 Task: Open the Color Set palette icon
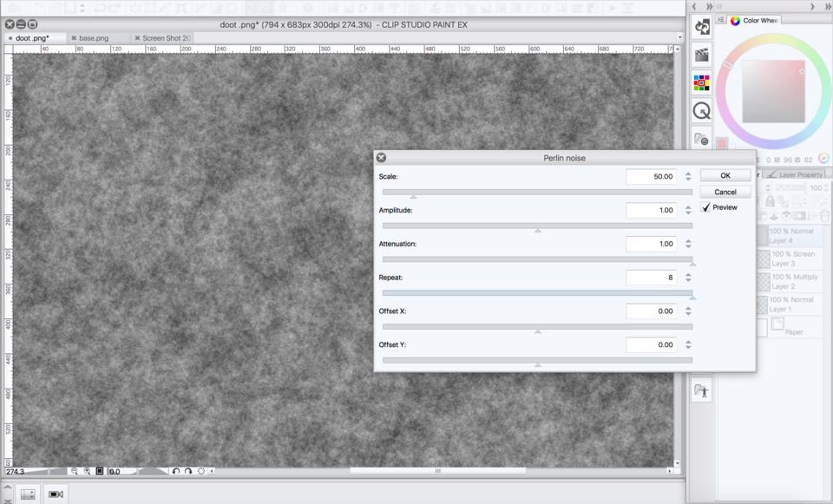coord(700,82)
